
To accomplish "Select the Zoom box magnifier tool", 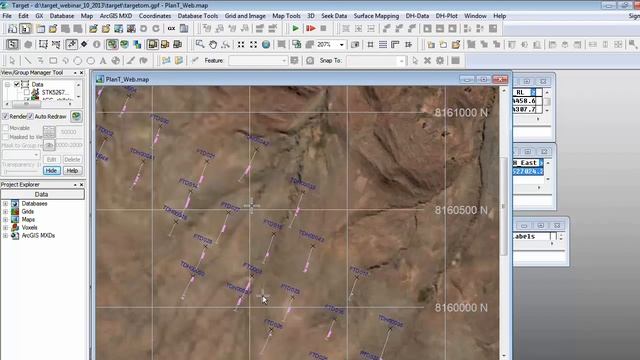I will click(x=200, y=44).
